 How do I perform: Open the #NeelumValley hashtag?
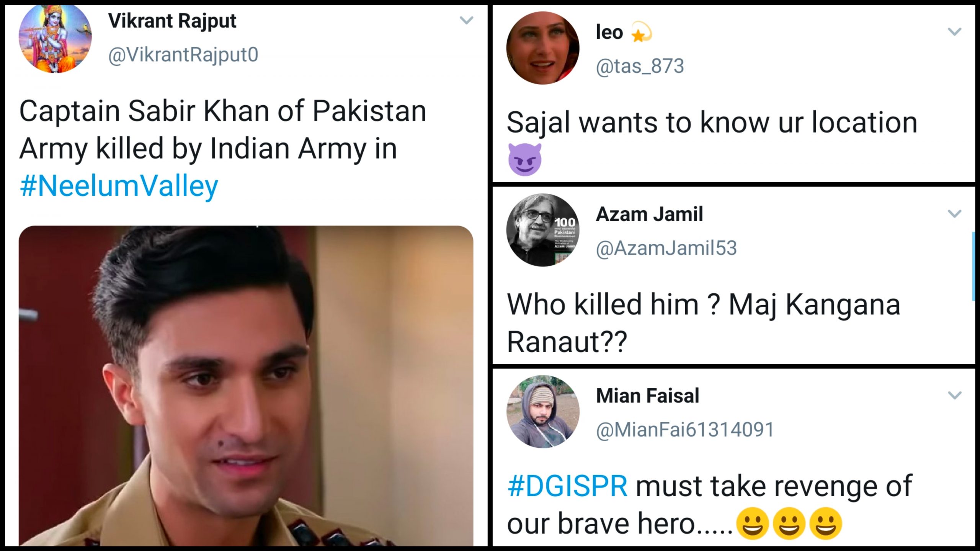119,186
